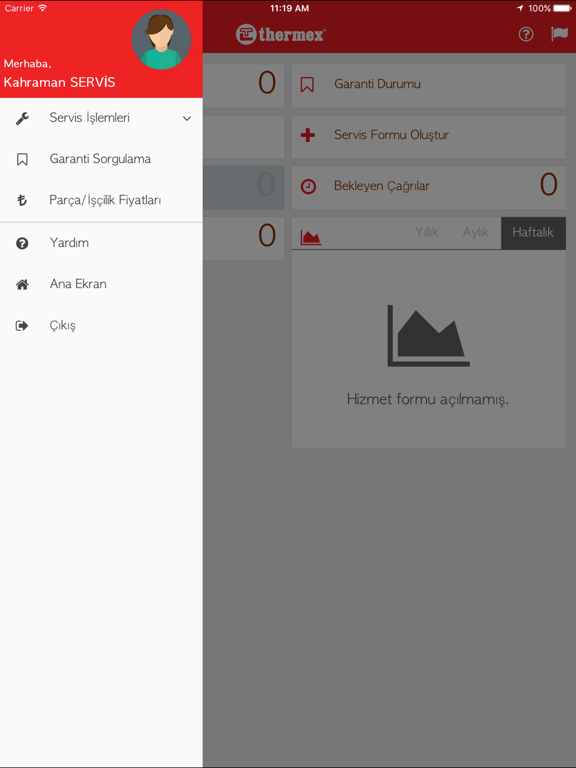Screen dimensions: 576x768
Task: Click the lira icon for Parça/İşçilik Fiyatları
Action: (x=22, y=200)
